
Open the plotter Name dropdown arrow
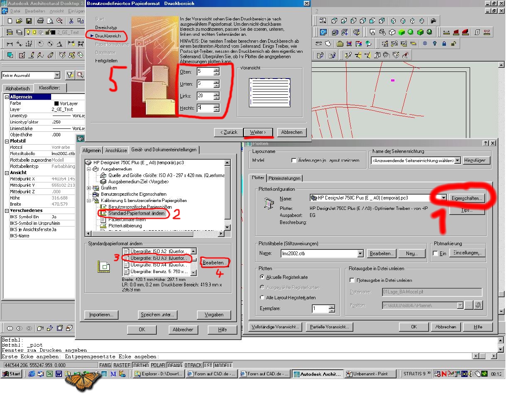pos(443,198)
